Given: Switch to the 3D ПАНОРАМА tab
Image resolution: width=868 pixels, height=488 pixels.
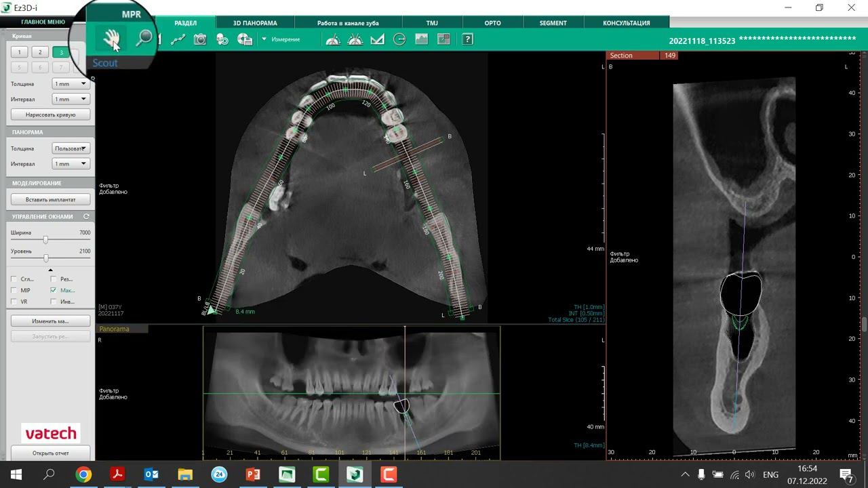Looking at the screenshot, I should [255, 22].
